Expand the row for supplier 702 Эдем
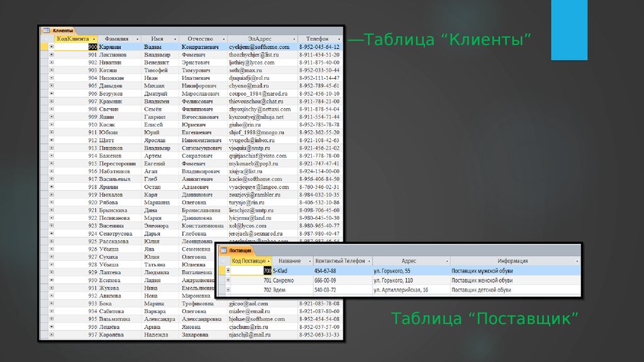Image resolution: width=644 pixels, height=362 pixels. coord(228,290)
